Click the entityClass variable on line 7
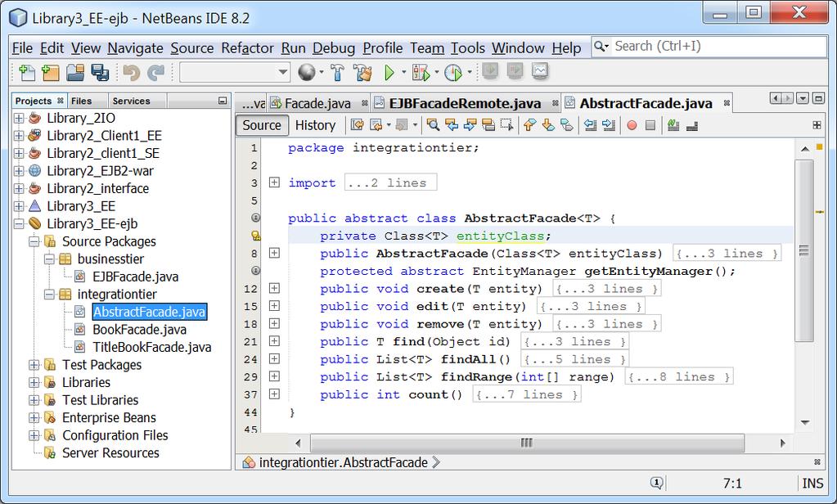 pyautogui.click(x=500, y=236)
